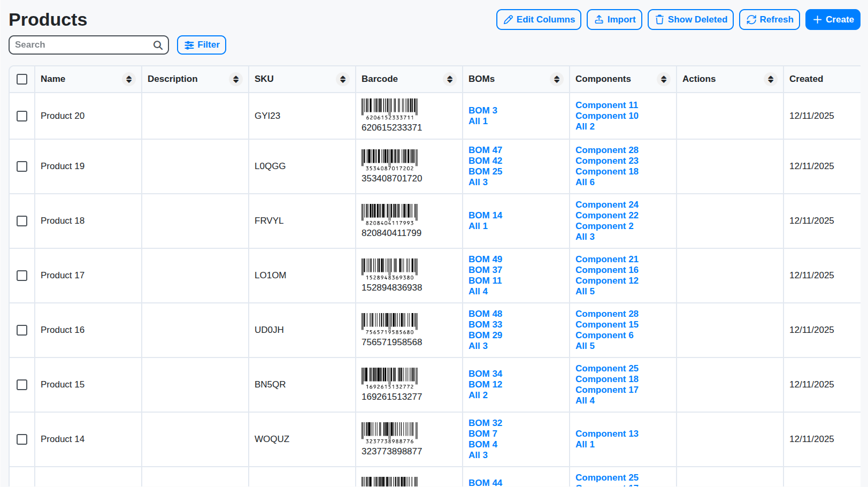Click the sort arrows on the Name column
This screenshot has height=487, width=868.
pos(129,79)
